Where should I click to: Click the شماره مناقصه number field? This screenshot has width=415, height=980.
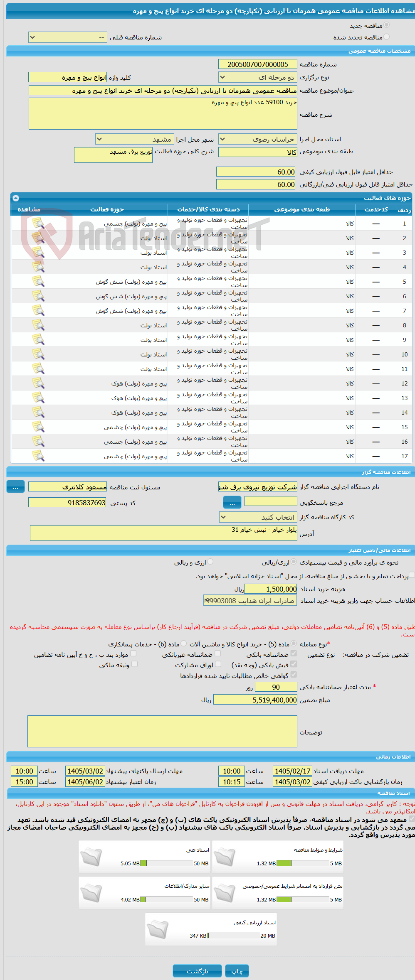click(x=258, y=64)
